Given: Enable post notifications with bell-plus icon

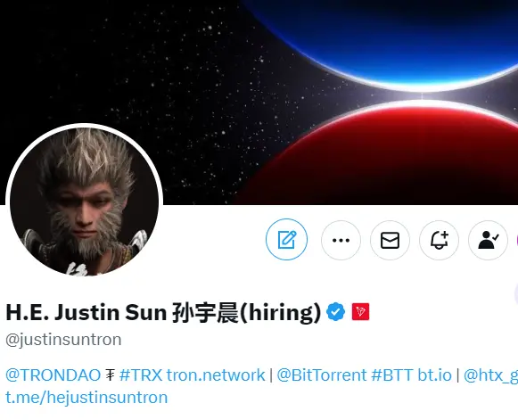Looking at the screenshot, I should point(439,240).
